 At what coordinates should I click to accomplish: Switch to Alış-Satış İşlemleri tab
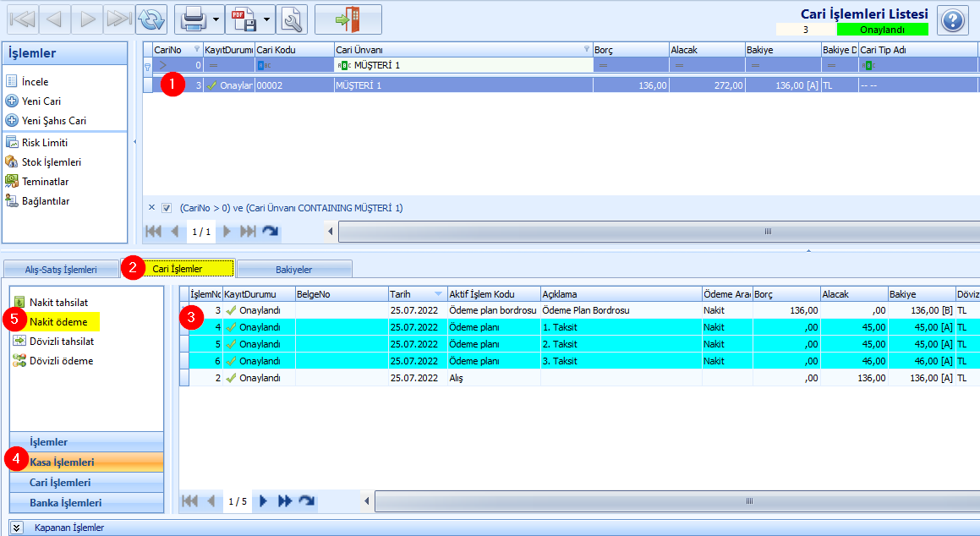point(61,270)
